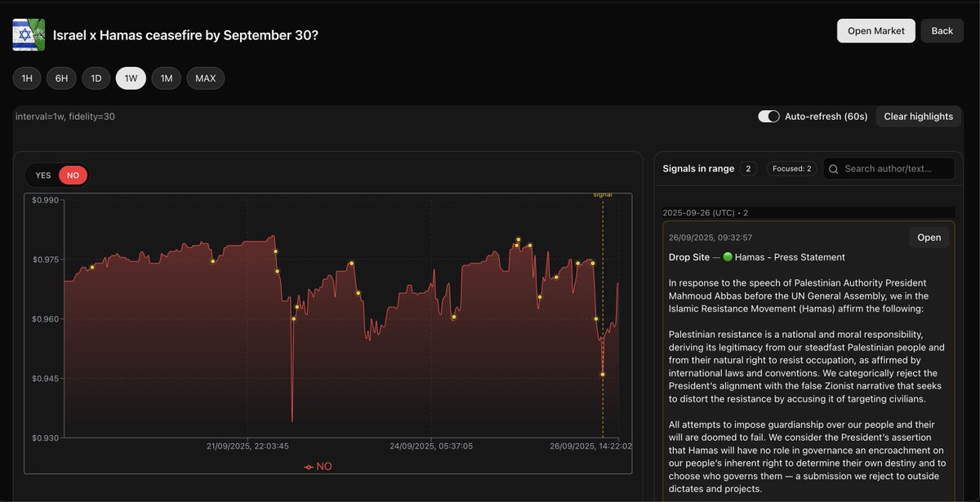Click the lowest signal dot near $0.945
The width and height of the screenshot is (980, 502).
point(603,375)
